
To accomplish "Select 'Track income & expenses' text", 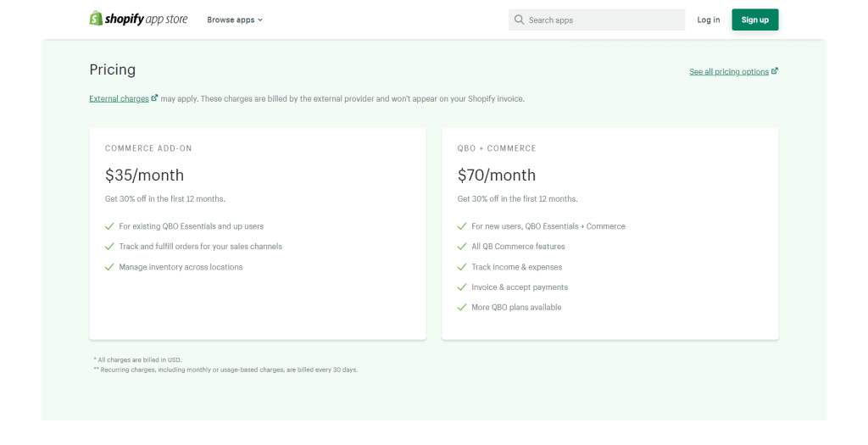I will tap(516, 267).
